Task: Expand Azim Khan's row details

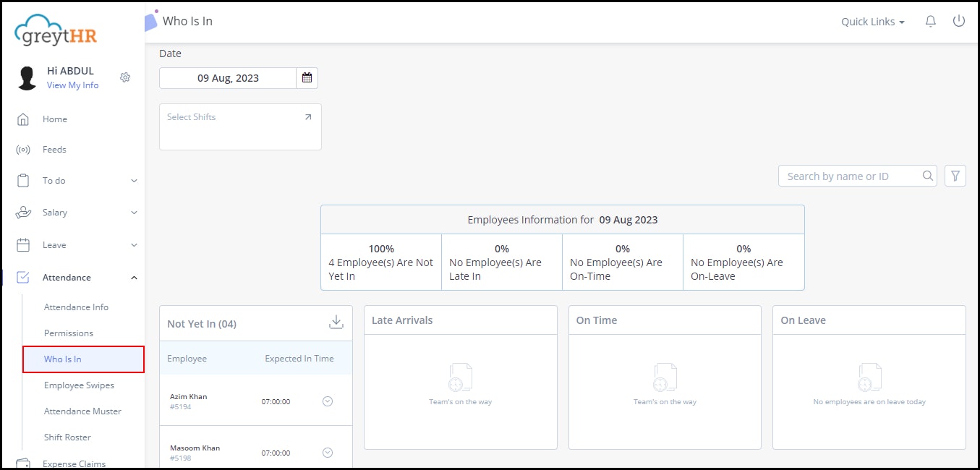Action: coord(327,401)
